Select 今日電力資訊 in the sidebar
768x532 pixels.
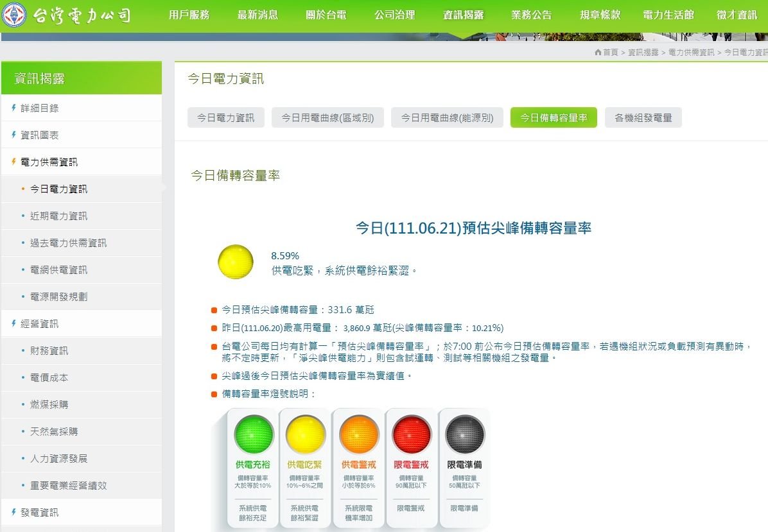pos(82,189)
